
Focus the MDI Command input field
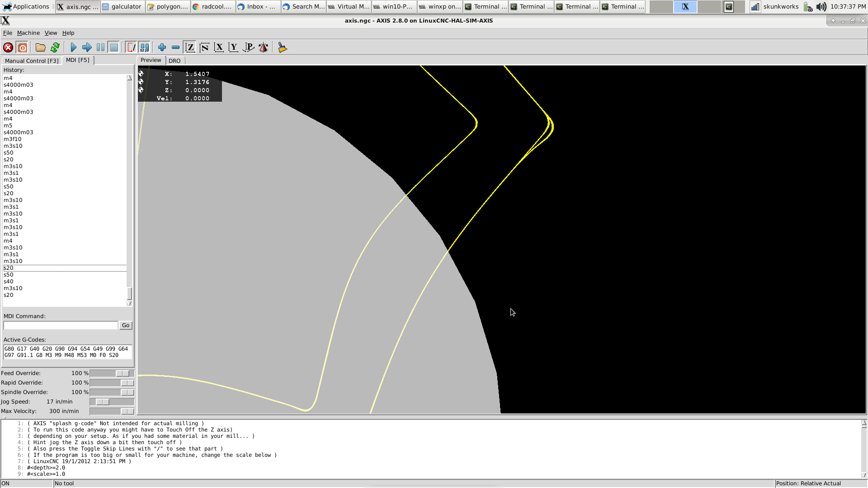pyautogui.click(x=61, y=325)
